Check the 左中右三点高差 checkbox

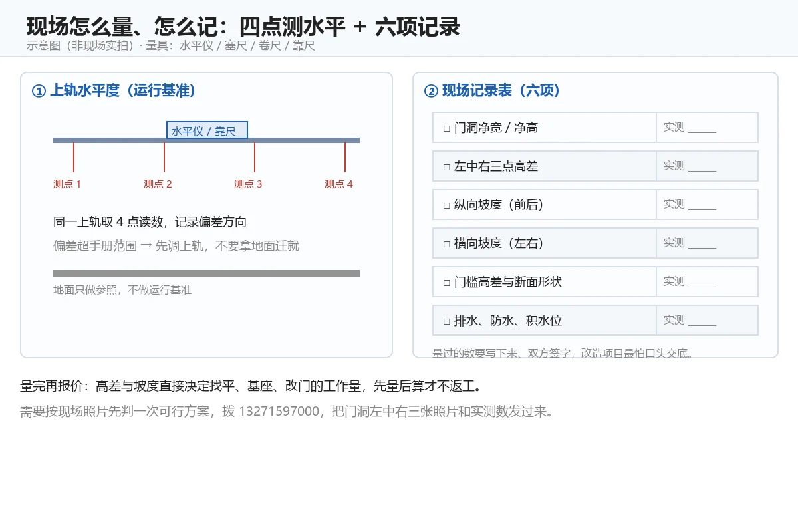[447, 166]
